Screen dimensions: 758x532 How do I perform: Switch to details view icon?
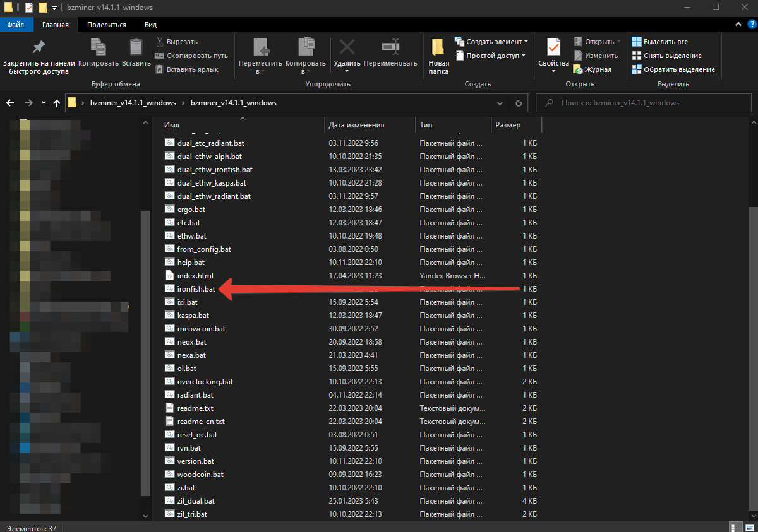tap(735, 527)
